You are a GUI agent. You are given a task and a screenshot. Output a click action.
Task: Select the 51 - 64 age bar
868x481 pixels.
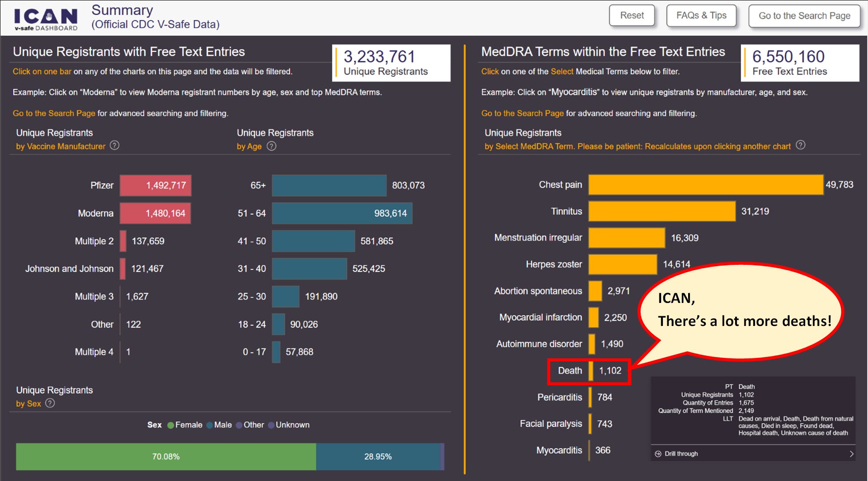(x=342, y=213)
